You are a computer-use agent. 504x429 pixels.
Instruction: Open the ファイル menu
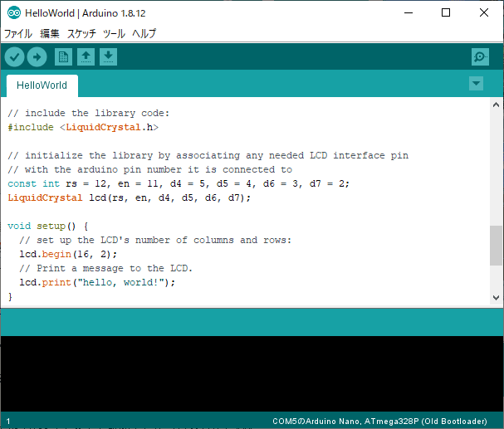[18, 33]
